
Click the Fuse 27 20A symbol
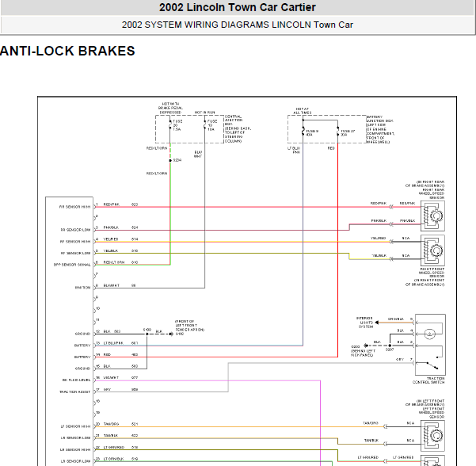click(338, 132)
